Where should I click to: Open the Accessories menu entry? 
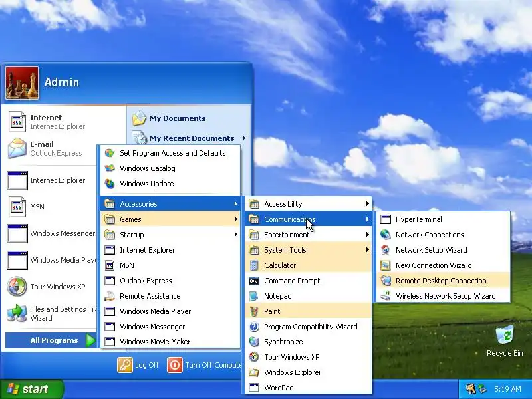[x=170, y=204]
